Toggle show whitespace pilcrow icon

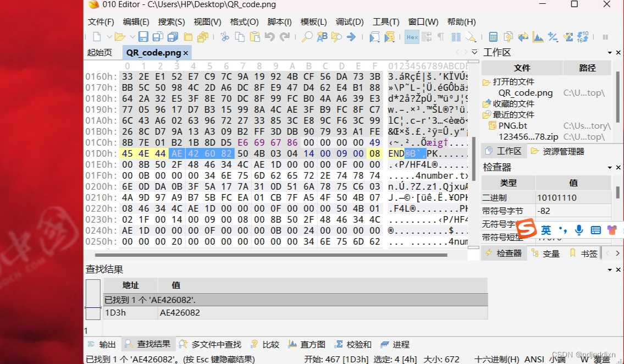(441, 37)
